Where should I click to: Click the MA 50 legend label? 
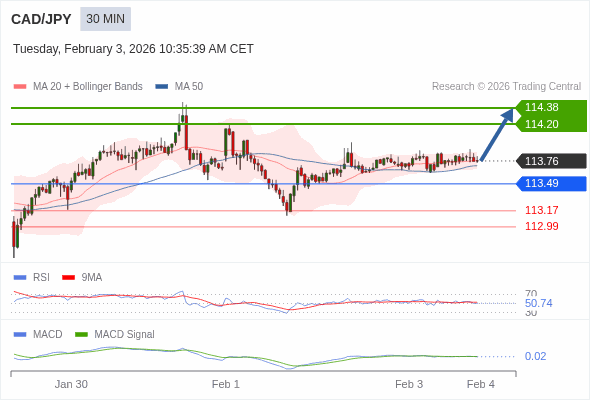point(189,87)
